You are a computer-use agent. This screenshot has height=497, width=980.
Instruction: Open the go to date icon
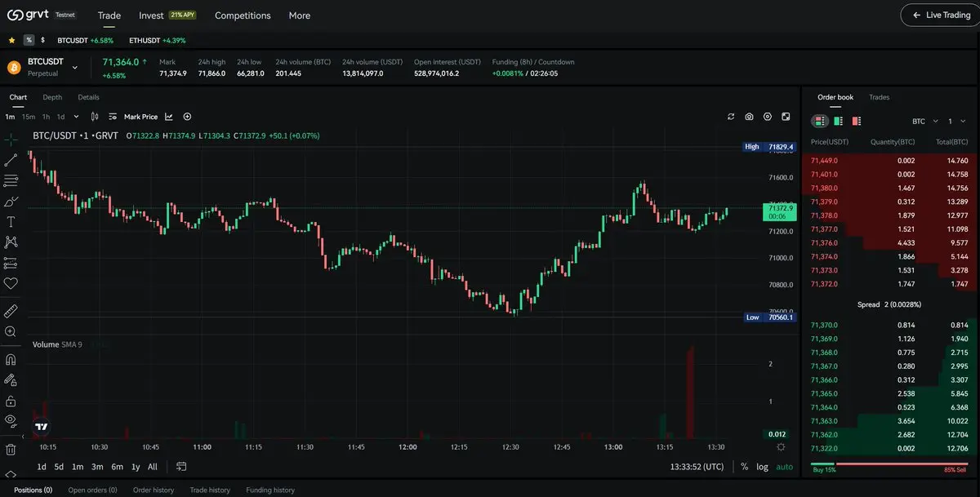181,467
